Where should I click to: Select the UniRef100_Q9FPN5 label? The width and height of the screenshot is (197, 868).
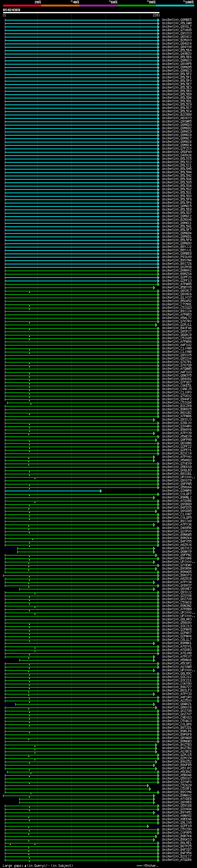coord(177,484)
